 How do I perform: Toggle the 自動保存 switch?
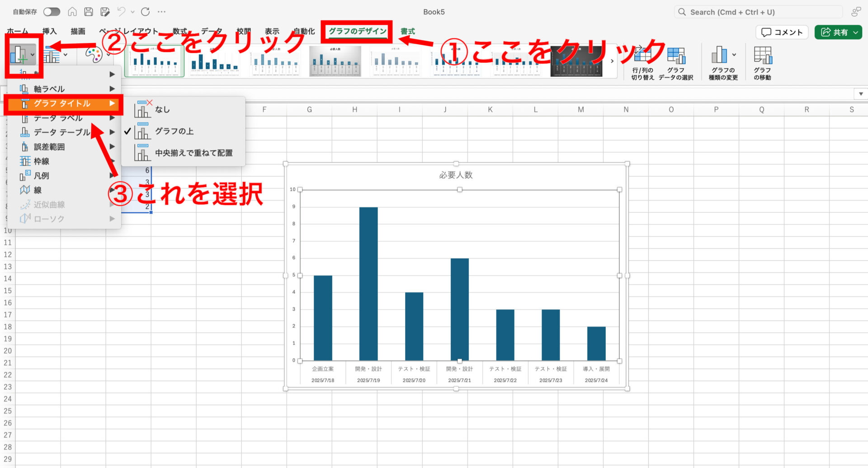pyautogui.click(x=52, y=12)
